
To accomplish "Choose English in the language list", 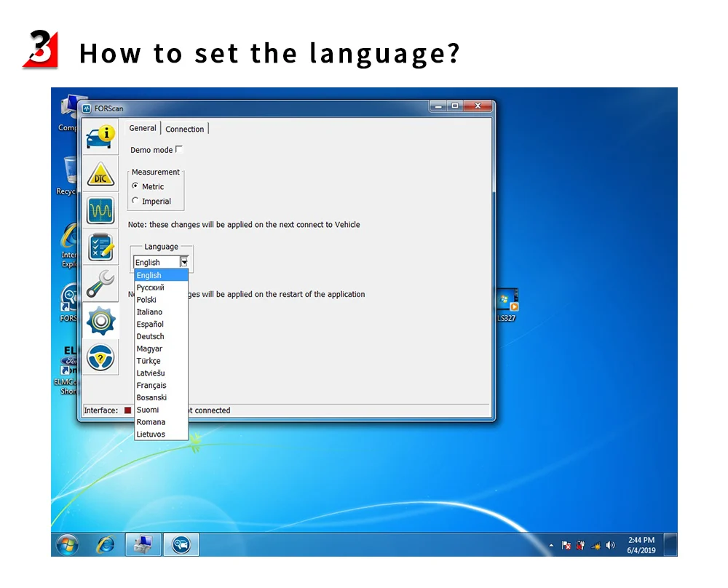I will pos(161,275).
